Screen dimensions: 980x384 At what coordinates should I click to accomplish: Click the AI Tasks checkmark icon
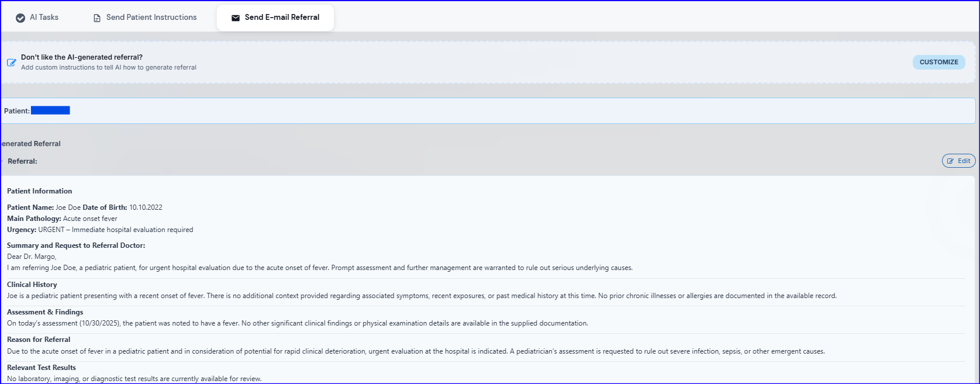pyautogui.click(x=20, y=18)
